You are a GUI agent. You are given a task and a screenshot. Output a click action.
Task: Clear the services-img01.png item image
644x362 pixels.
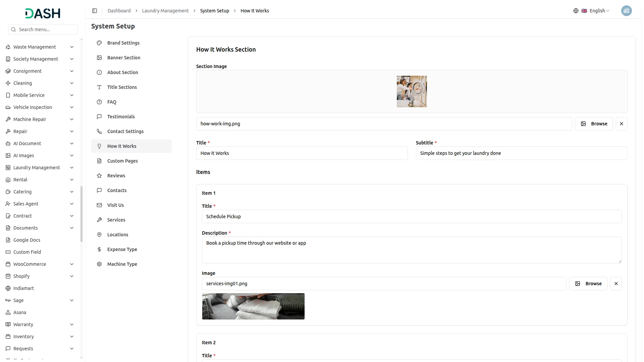click(616, 284)
